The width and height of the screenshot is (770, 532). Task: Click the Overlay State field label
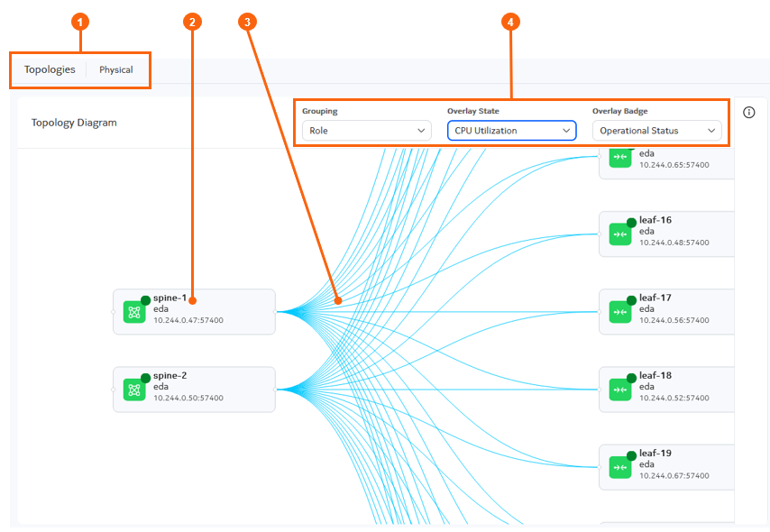coord(472,111)
